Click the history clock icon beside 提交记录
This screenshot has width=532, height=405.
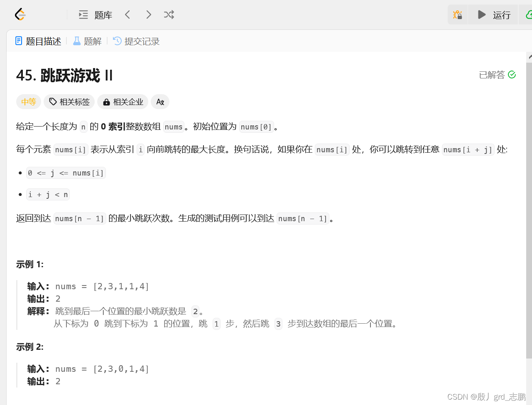[x=118, y=41]
